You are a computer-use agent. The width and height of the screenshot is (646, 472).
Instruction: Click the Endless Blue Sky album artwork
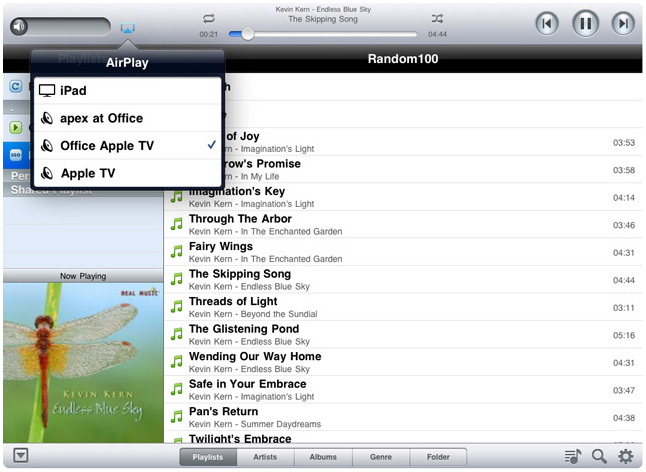click(83, 363)
